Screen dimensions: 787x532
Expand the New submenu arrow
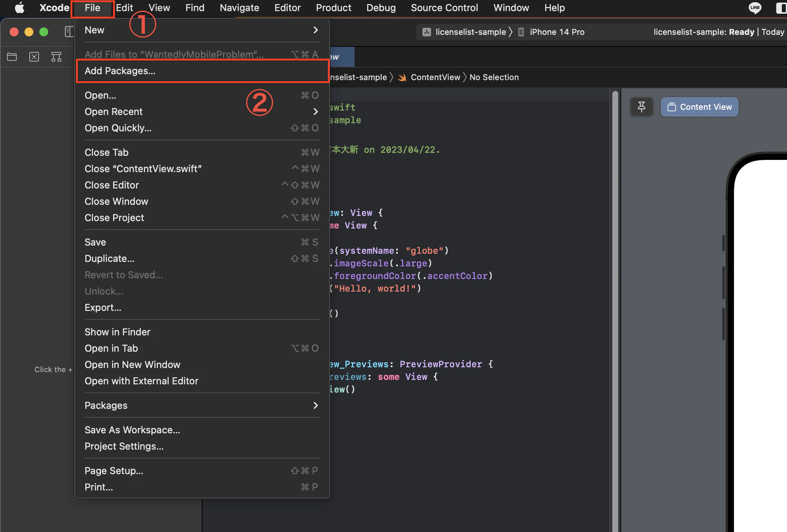tap(316, 30)
